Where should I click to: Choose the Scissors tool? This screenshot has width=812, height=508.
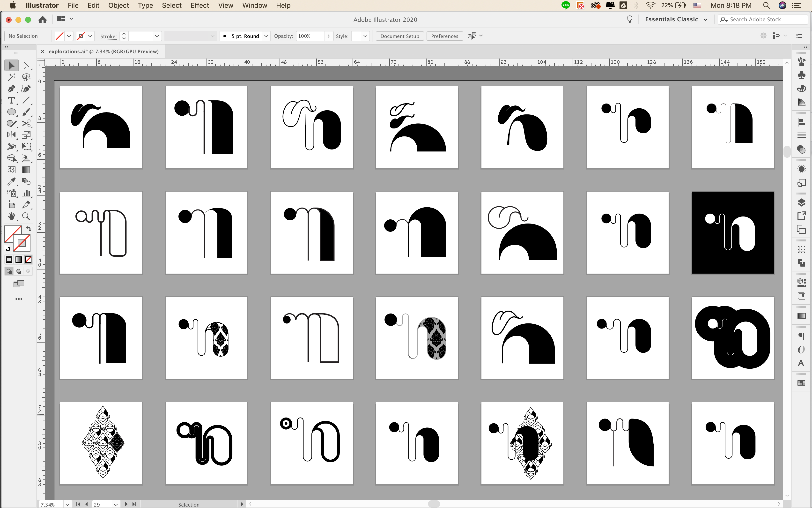point(26,124)
